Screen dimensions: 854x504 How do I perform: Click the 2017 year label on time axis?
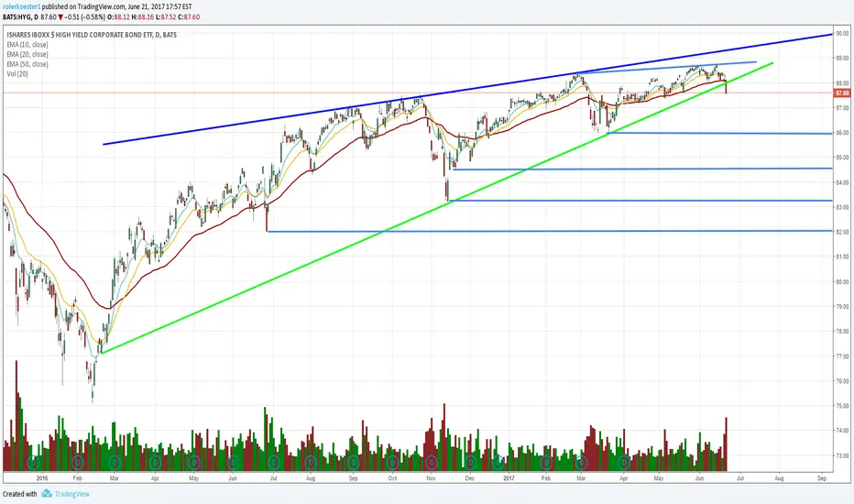[x=509, y=478]
